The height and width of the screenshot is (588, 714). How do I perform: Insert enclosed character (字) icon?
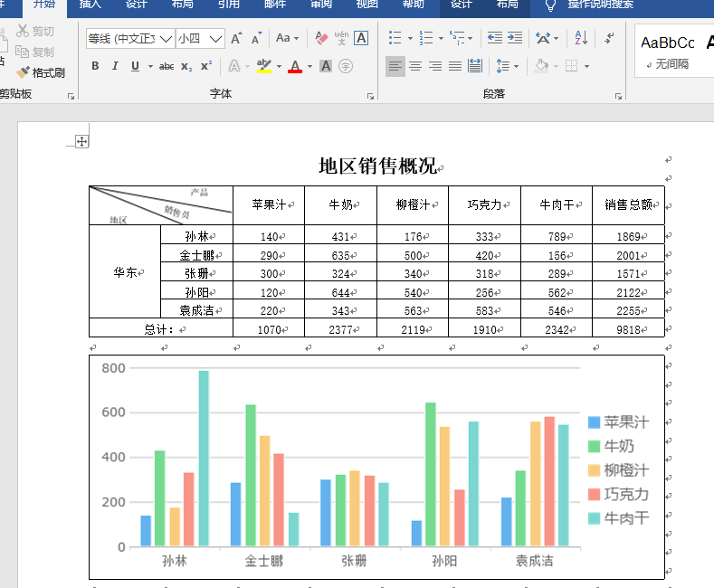346,66
